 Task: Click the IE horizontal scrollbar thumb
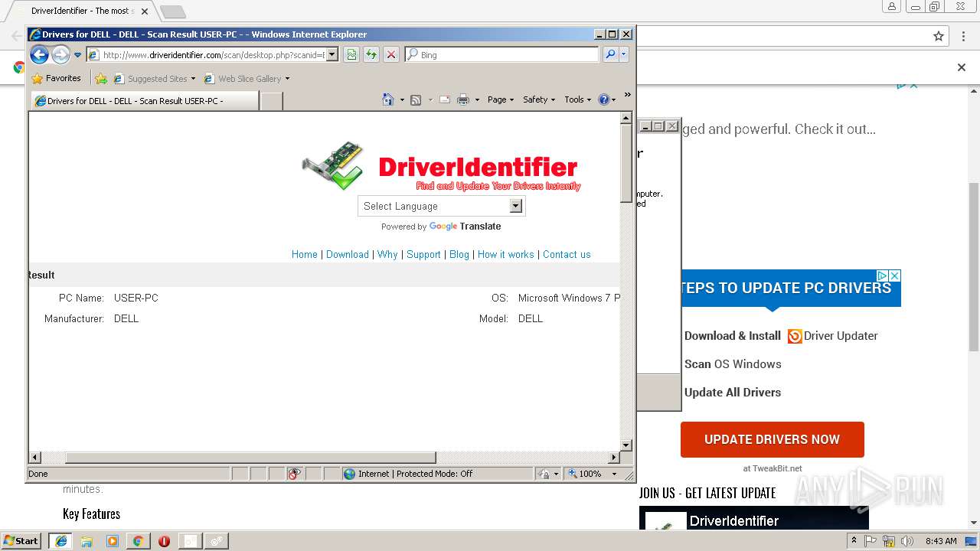tap(250, 458)
